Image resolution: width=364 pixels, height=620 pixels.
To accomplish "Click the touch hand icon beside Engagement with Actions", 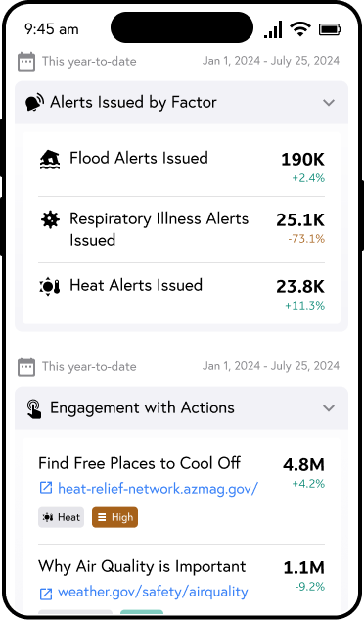I will 34,408.
